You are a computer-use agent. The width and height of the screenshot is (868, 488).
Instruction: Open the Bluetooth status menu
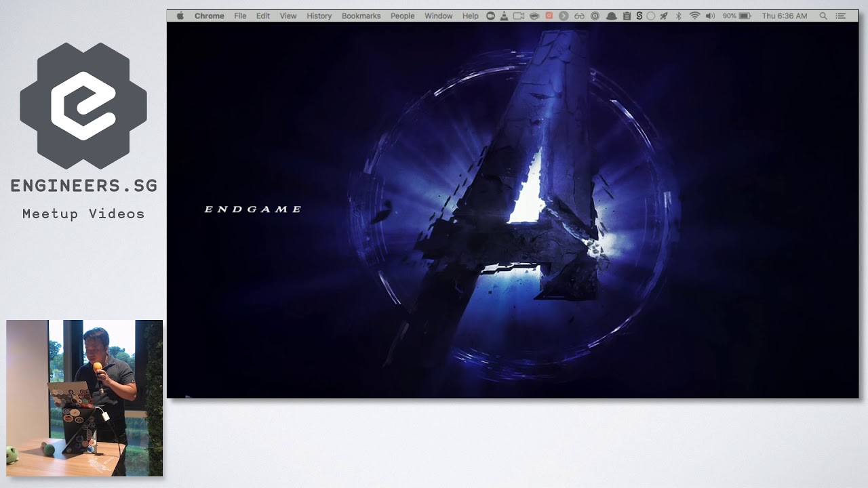(678, 16)
